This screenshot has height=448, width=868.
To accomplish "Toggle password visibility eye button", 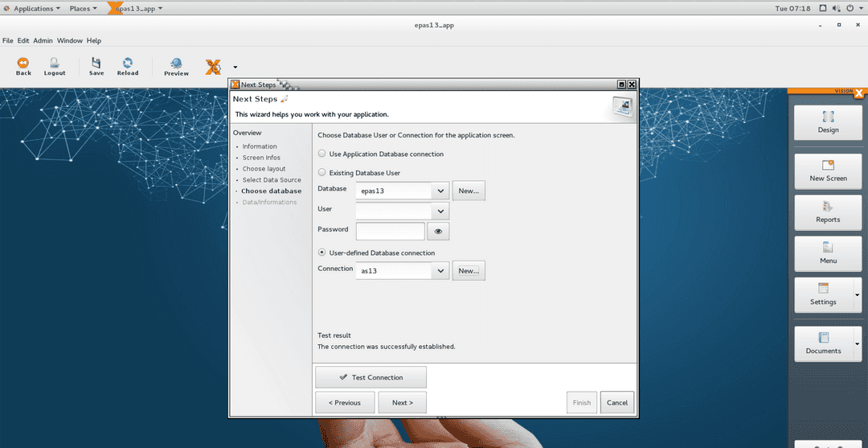I will point(438,232).
